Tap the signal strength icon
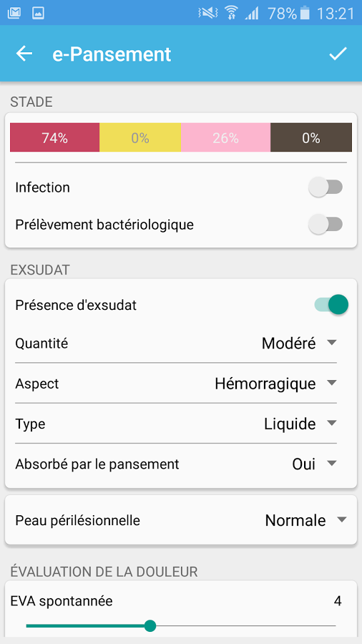The height and width of the screenshot is (644, 362). tap(252, 14)
